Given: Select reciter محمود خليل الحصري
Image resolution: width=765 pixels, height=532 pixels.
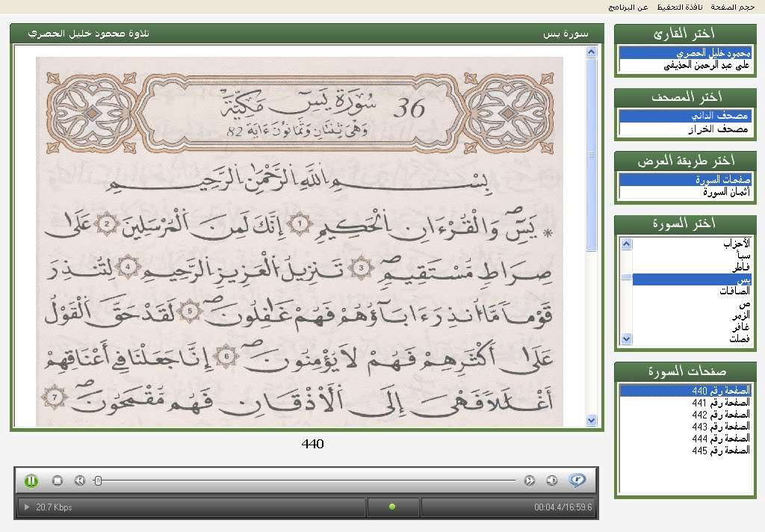Looking at the screenshot, I should [x=685, y=53].
